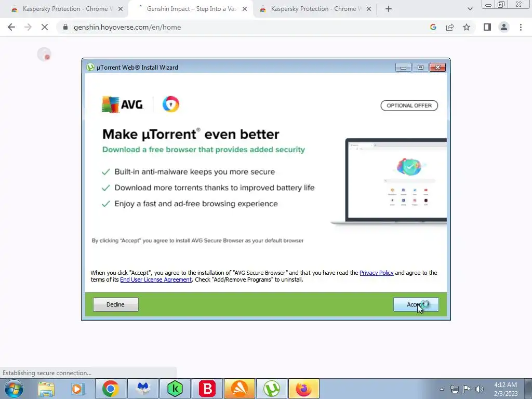Screen dimensions: 532x399
Task: Open the volume speaker tray icon
Action: point(480,389)
